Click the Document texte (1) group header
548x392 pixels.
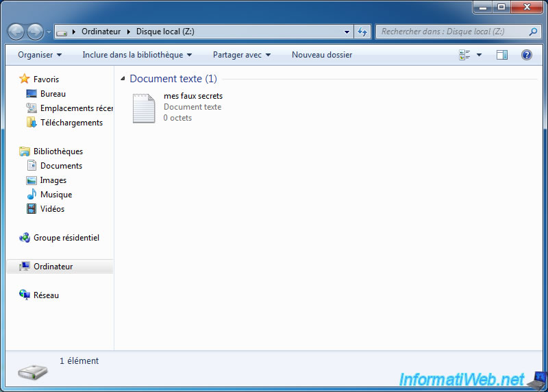pos(173,79)
